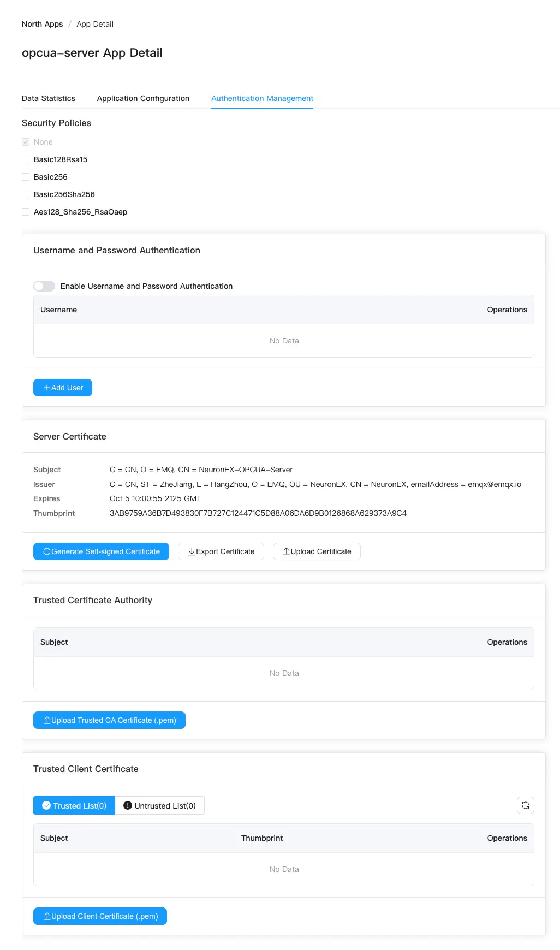560x950 pixels.
Task: Go back to North Apps breadcrumb
Action: click(42, 24)
